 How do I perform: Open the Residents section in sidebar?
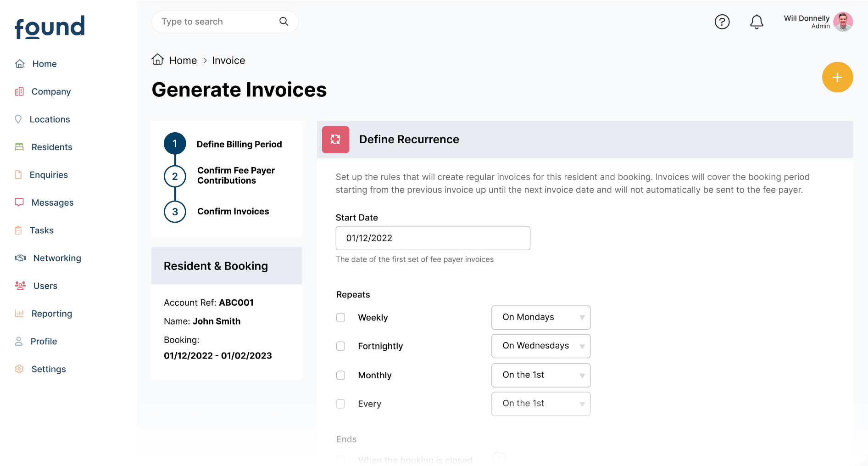pyautogui.click(x=52, y=147)
